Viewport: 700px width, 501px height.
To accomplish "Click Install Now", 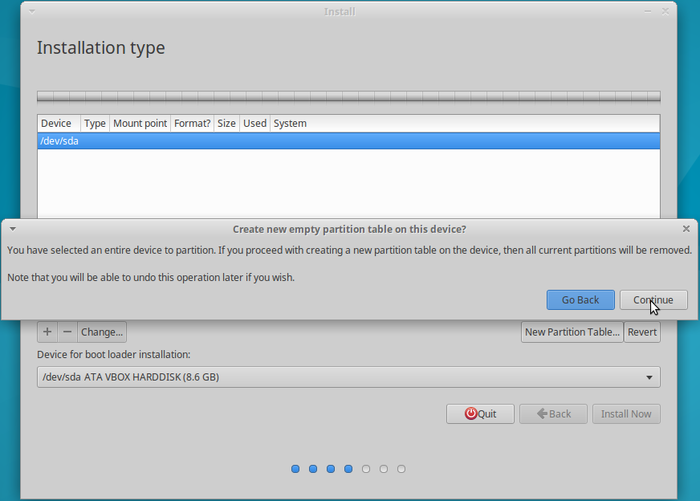I will point(626,413).
